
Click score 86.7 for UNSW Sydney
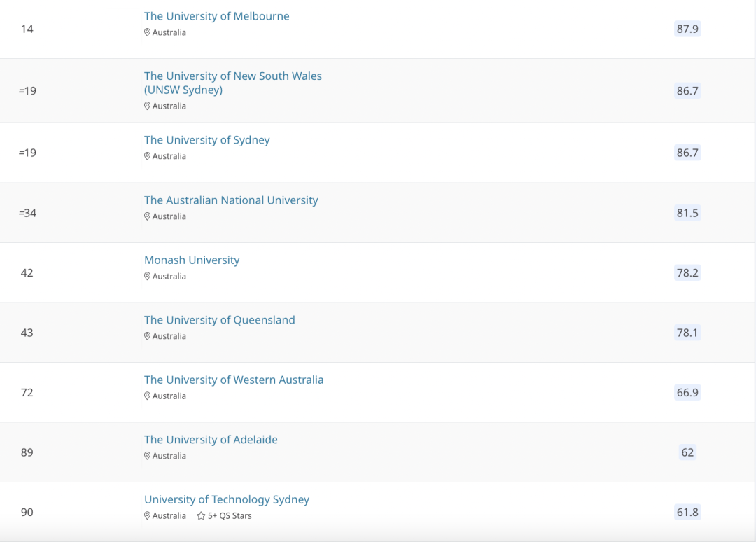687,90
